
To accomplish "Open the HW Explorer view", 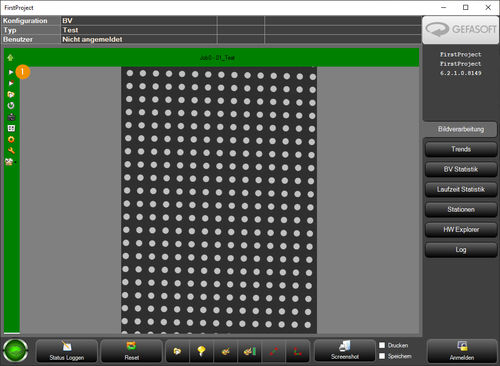I will (x=461, y=230).
